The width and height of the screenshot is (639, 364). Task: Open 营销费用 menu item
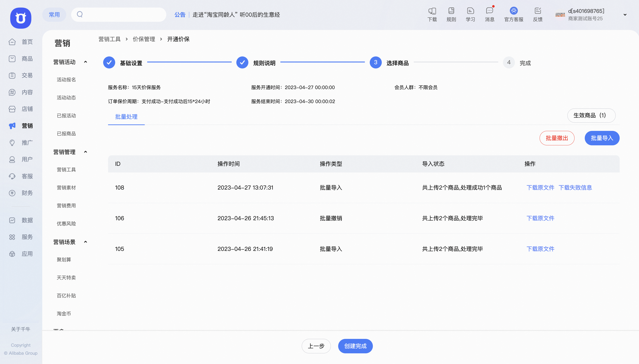pos(66,206)
